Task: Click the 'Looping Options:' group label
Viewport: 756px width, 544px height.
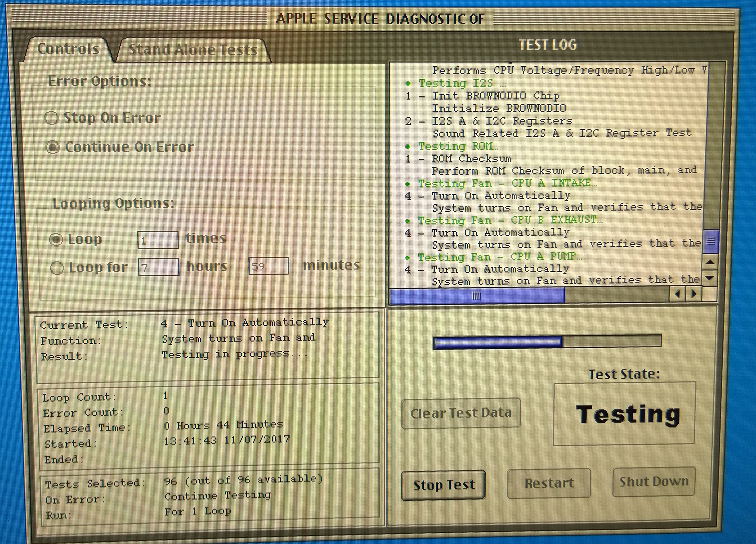Action: point(113,203)
